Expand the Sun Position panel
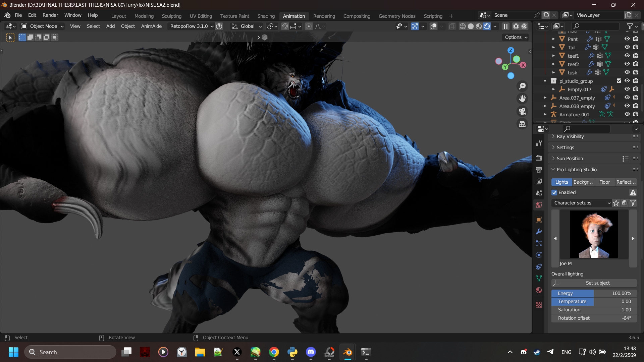This screenshot has height=362, width=644. 570,159
